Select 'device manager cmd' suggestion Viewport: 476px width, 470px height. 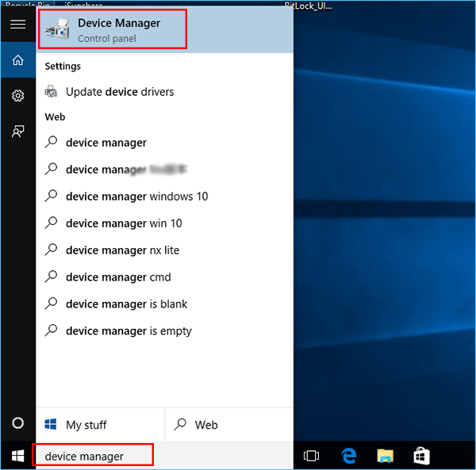coord(118,277)
